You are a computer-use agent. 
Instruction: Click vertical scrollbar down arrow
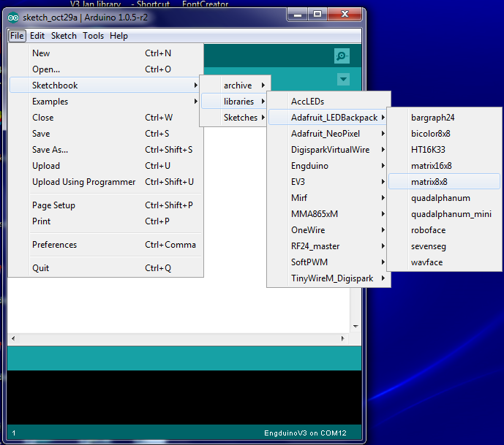[x=356, y=326]
